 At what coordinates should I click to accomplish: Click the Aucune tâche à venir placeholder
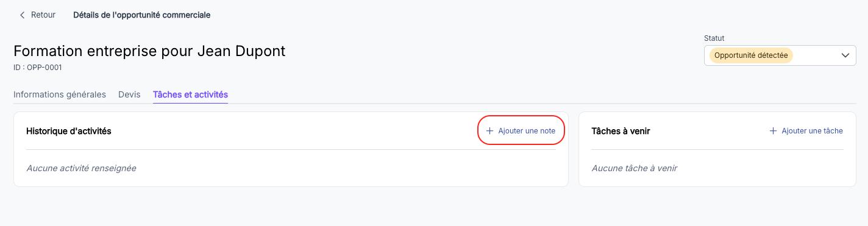[634, 168]
